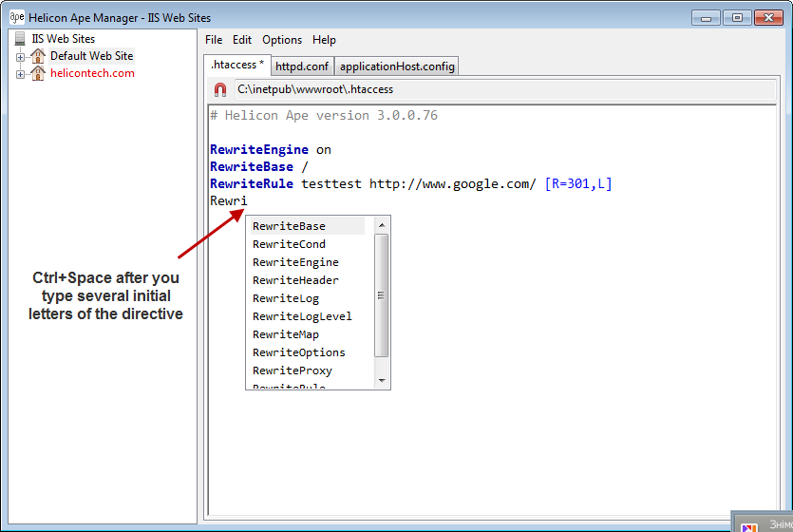Expand the Default Web Site tree node
The width and height of the screenshot is (793, 532).
[20, 57]
